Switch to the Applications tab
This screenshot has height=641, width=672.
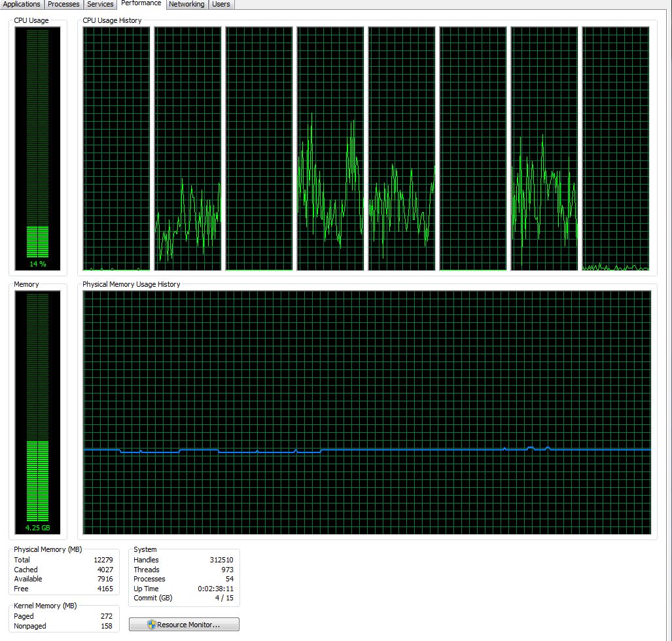click(x=22, y=5)
